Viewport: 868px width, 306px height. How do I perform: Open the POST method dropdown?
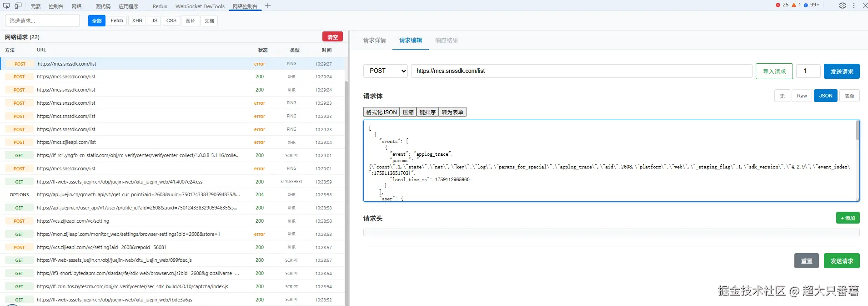386,71
